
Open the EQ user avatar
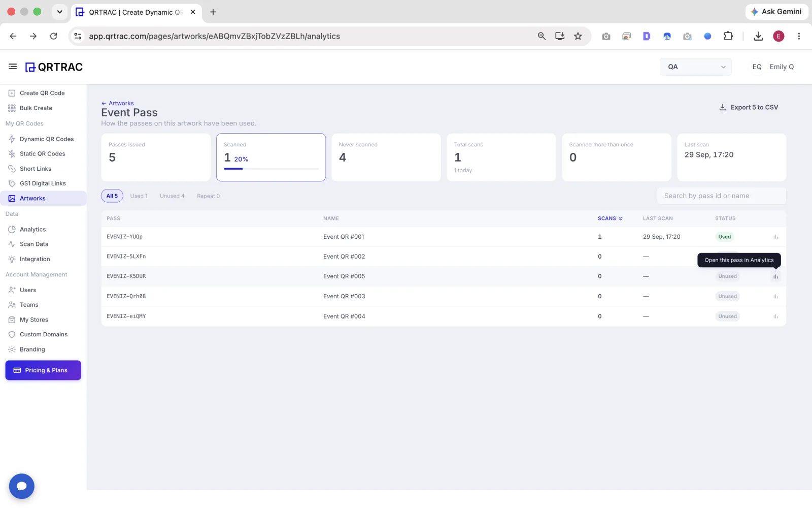[757, 67]
